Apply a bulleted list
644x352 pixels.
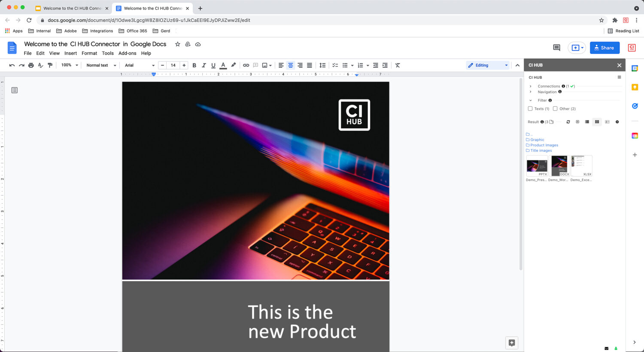(345, 65)
